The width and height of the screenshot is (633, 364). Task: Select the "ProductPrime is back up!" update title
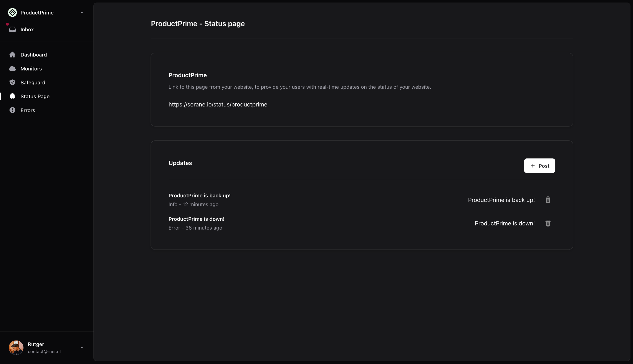[199, 195]
